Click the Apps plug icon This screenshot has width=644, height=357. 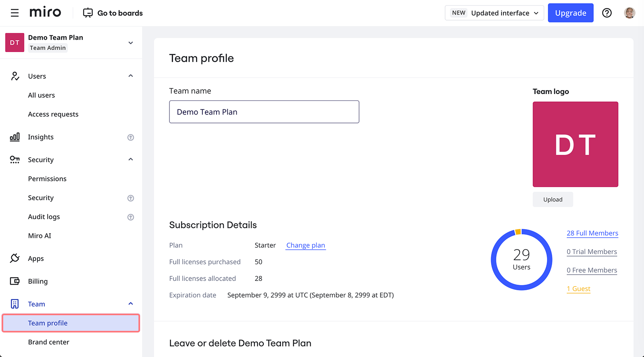(x=15, y=258)
